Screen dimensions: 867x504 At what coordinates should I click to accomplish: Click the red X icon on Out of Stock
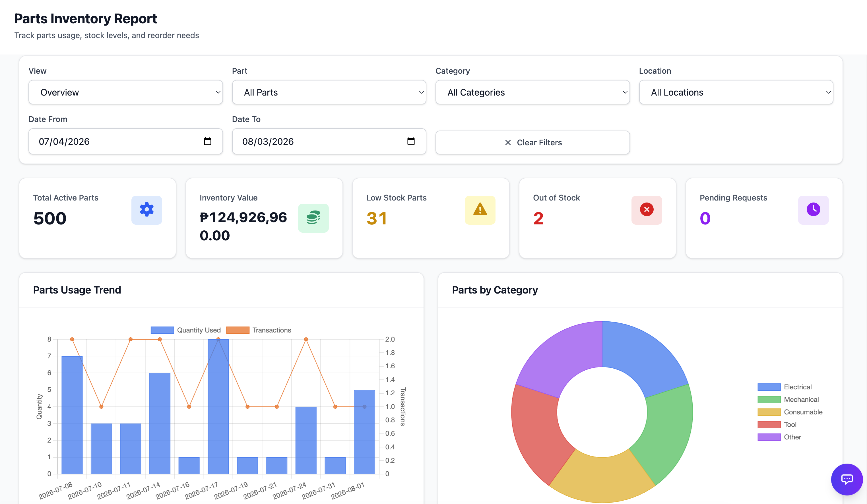pyautogui.click(x=647, y=210)
